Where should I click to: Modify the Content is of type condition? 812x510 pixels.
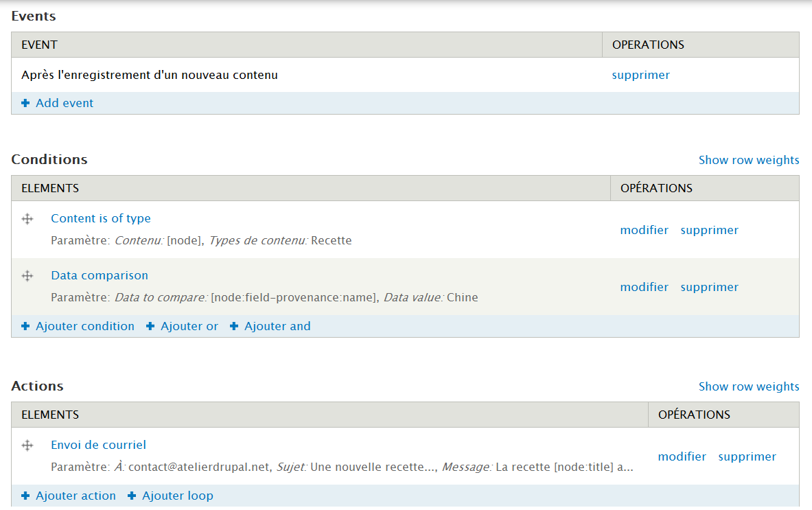644,230
